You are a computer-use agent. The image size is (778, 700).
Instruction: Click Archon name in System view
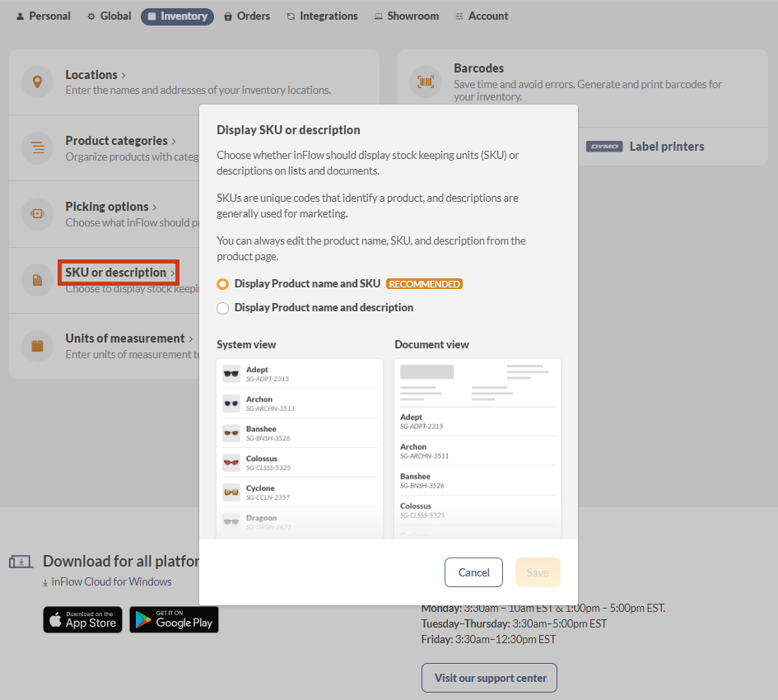(x=259, y=399)
